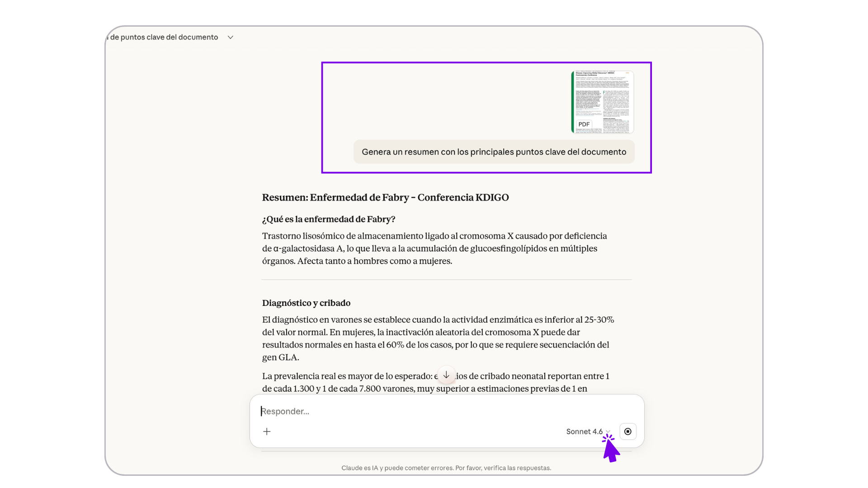Click the small chevron beside Sonnet 4.6
Viewport: 868px width, 488px height.
point(608,432)
